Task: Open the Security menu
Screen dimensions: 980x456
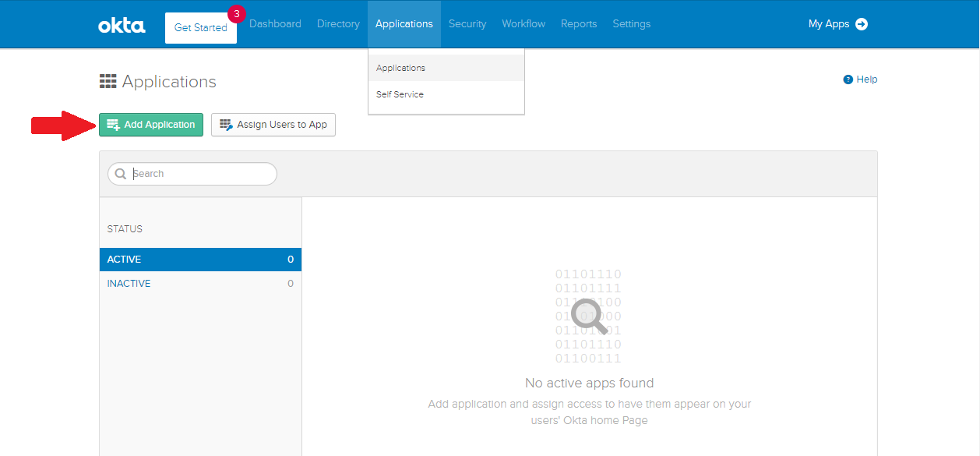Action: [467, 24]
